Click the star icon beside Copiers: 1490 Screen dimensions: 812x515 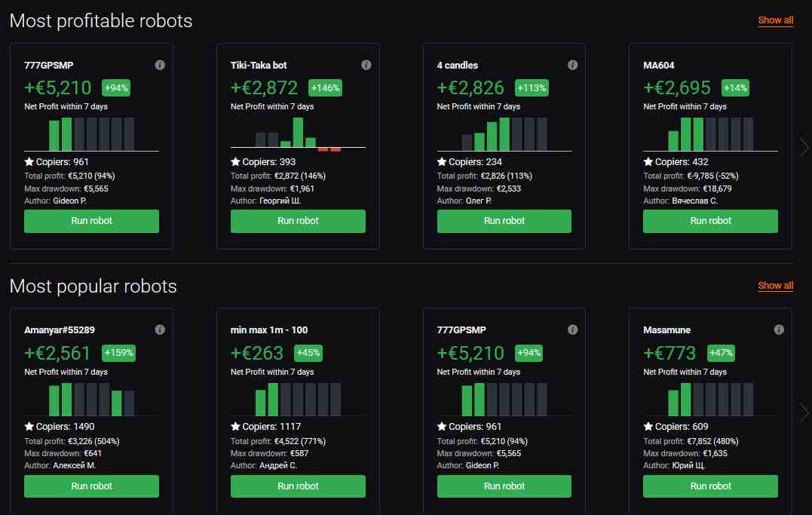pyautogui.click(x=29, y=427)
